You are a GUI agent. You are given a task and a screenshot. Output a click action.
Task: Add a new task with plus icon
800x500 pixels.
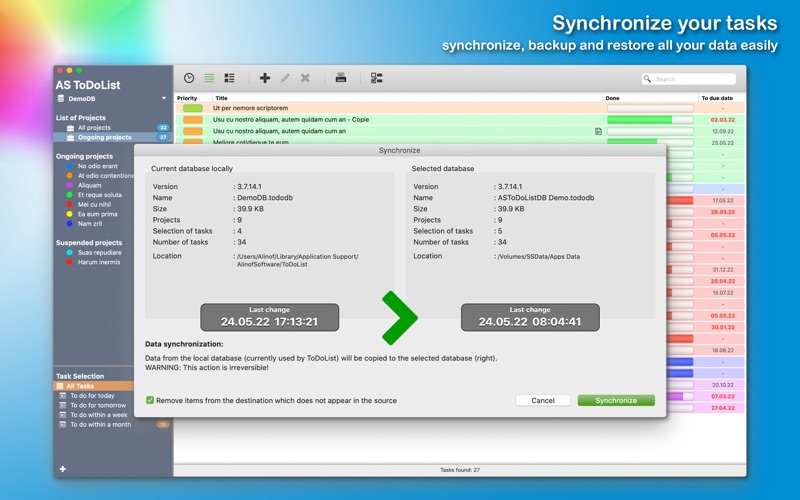(265, 78)
